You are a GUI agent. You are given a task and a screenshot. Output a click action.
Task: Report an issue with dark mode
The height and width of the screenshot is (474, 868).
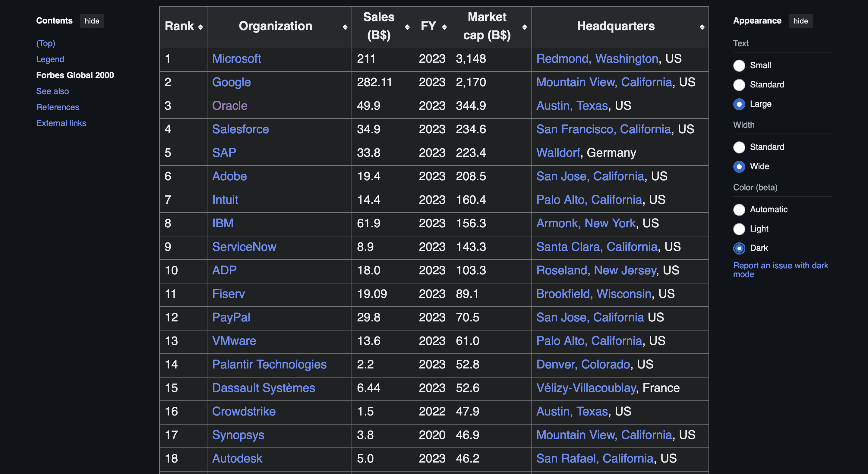point(780,270)
